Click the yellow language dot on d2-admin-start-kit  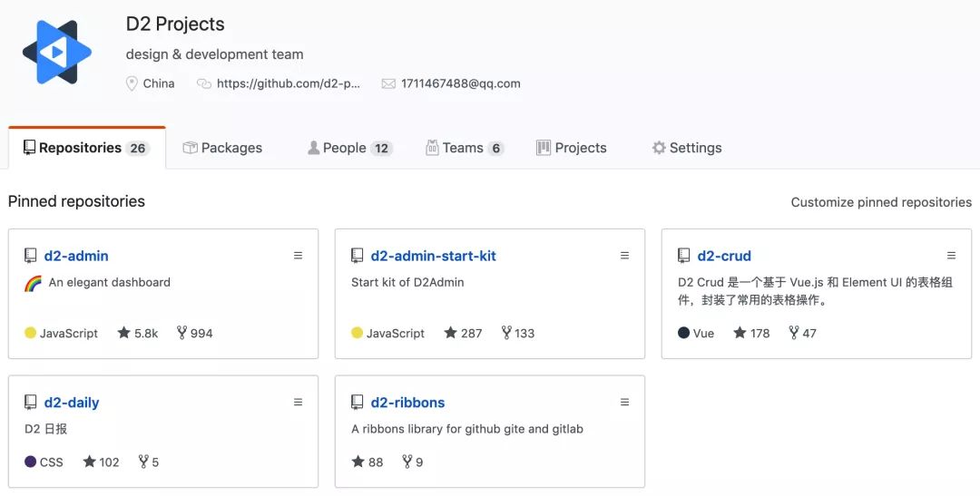click(x=357, y=333)
